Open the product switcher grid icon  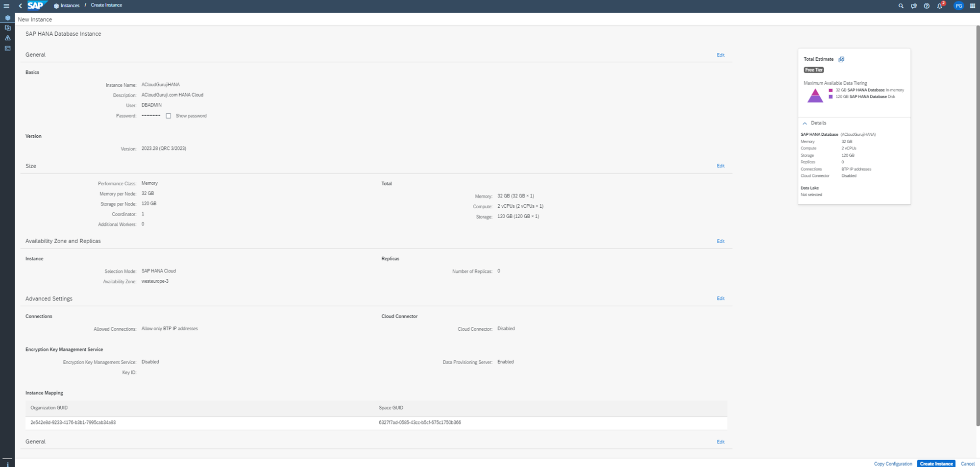(x=973, y=6)
